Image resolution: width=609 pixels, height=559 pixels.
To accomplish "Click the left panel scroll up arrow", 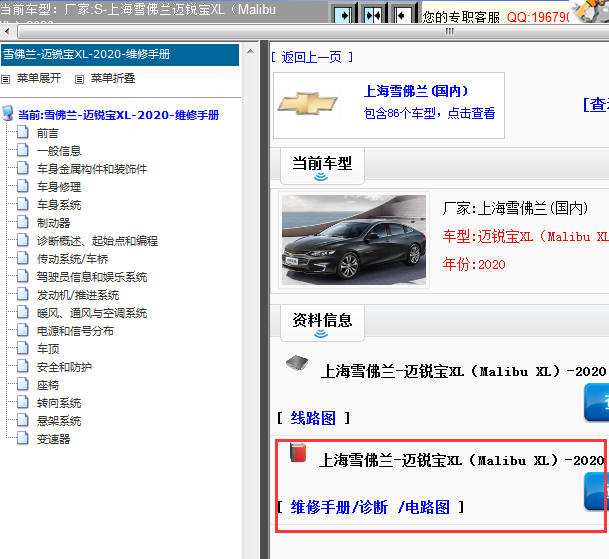I will pyautogui.click(x=251, y=51).
